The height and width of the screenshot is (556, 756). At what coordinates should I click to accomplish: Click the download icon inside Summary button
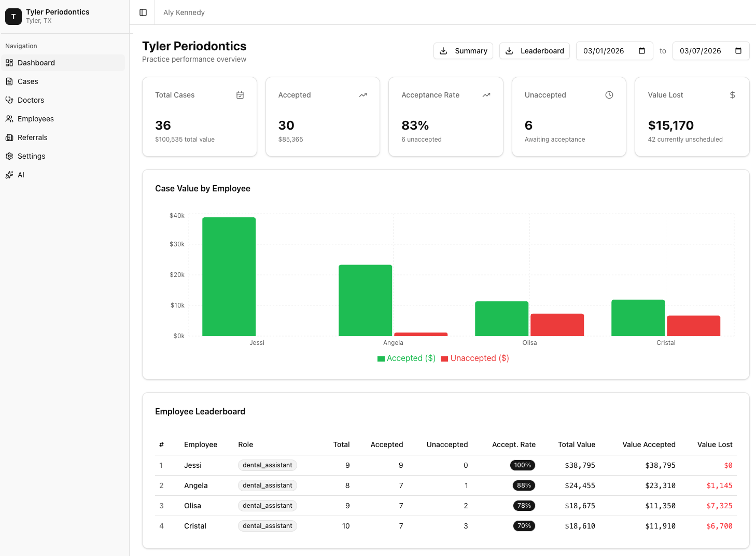(x=443, y=51)
